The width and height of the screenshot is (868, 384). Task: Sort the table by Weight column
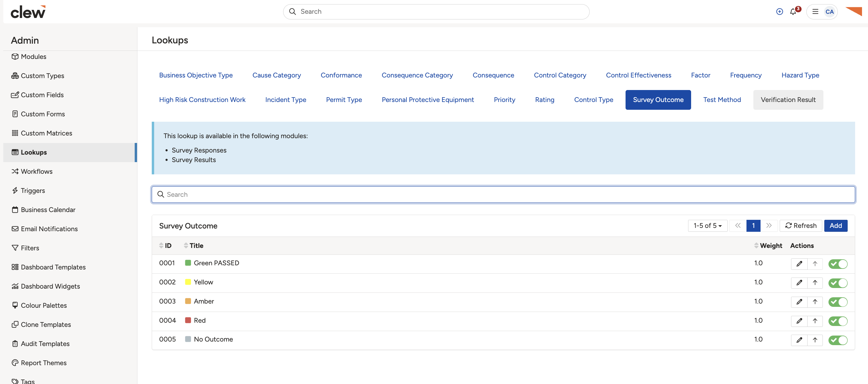pyautogui.click(x=768, y=246)
